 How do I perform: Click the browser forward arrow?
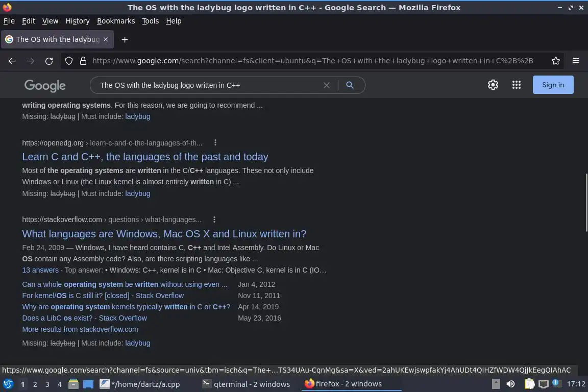(31, 61)
